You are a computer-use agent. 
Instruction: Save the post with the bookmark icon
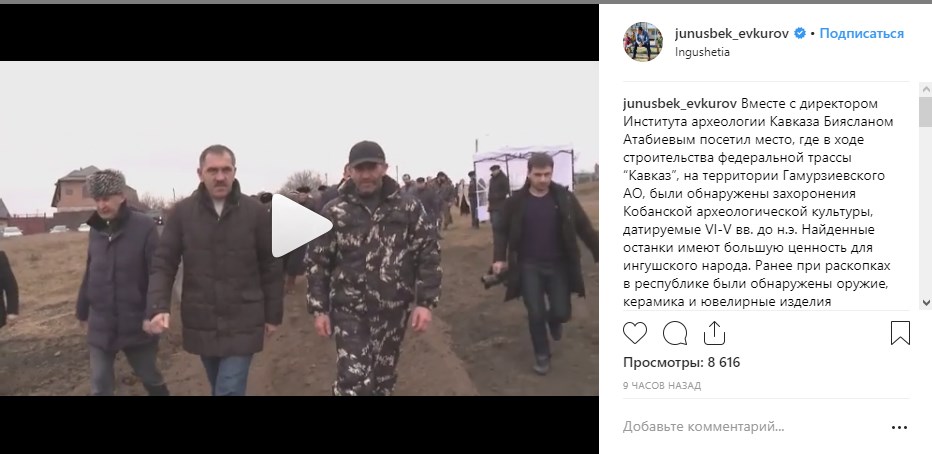pyautogui.click(x=900, y=333)
